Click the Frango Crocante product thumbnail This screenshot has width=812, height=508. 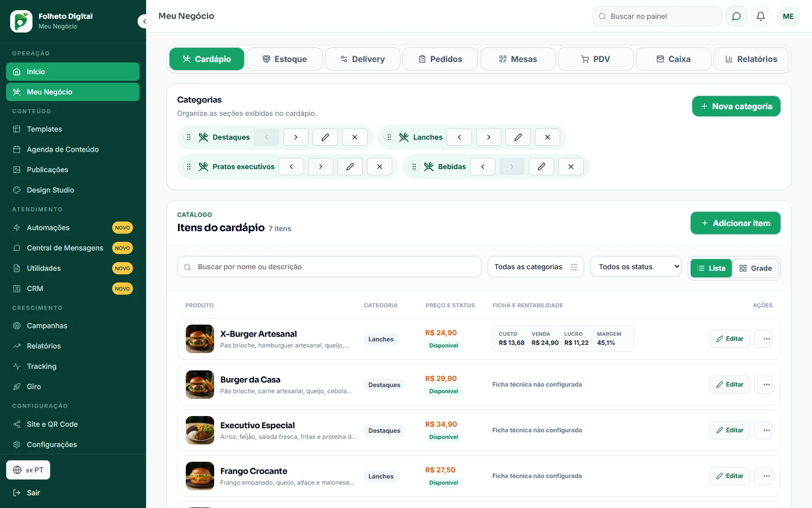click(x=200, y=476)
